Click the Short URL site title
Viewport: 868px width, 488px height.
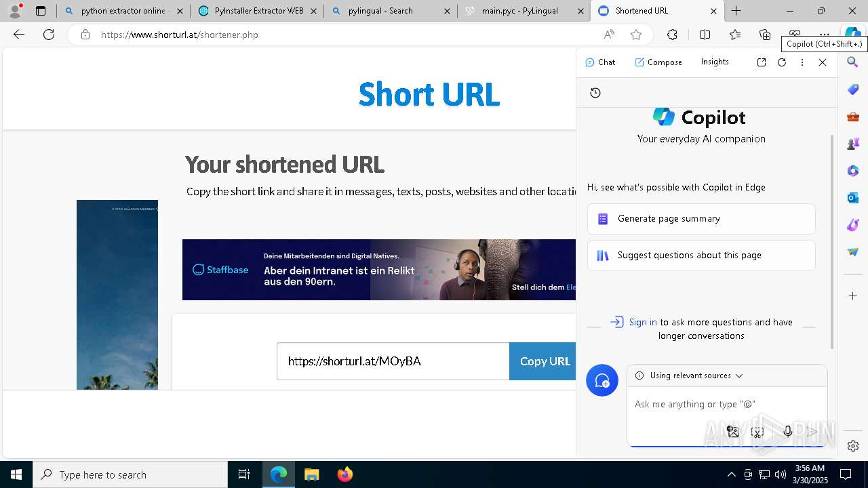point(429,94)
